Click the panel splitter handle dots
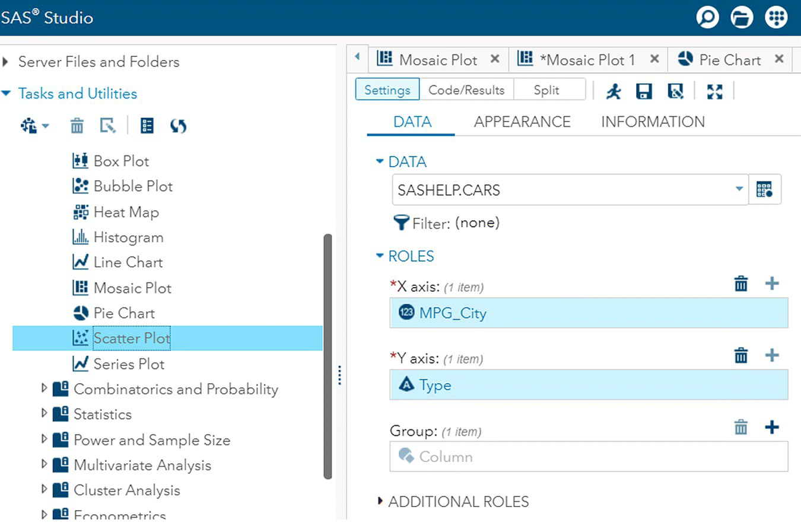Screen dimensions: 801x532 pos(339,375)
